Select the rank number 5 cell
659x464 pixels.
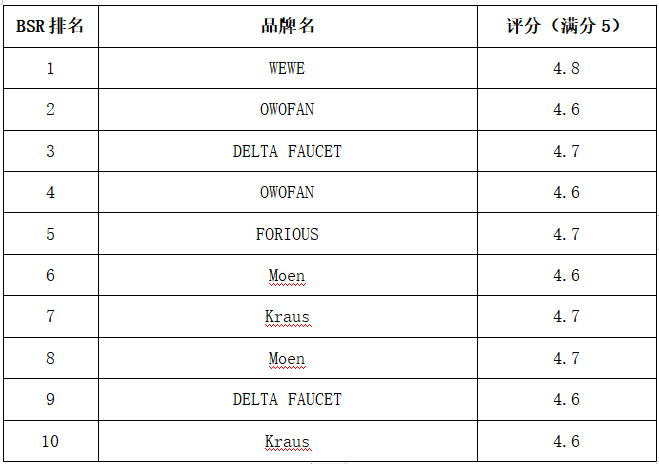[x=50, y=234]
